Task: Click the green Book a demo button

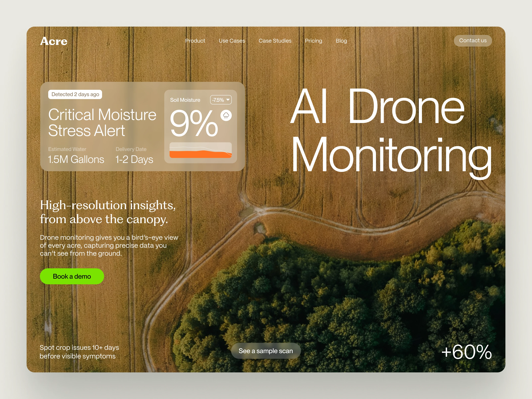Action: [x=72, y=276]
